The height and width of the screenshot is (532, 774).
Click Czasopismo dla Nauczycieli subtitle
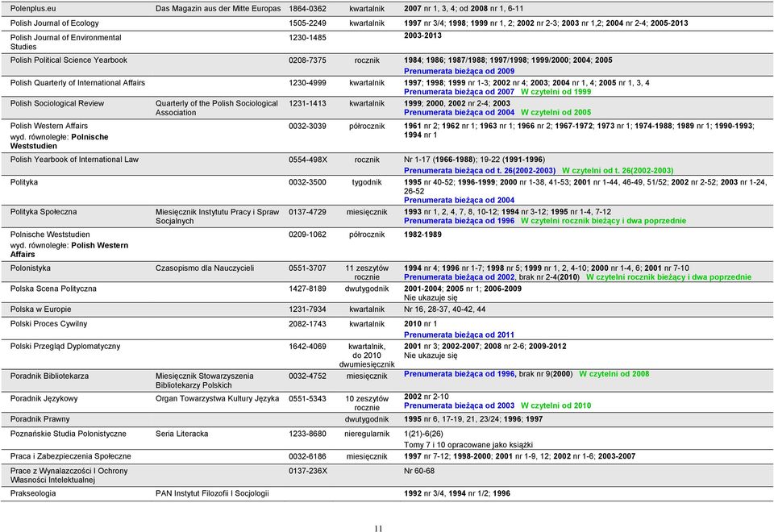[x=205, y=268]
